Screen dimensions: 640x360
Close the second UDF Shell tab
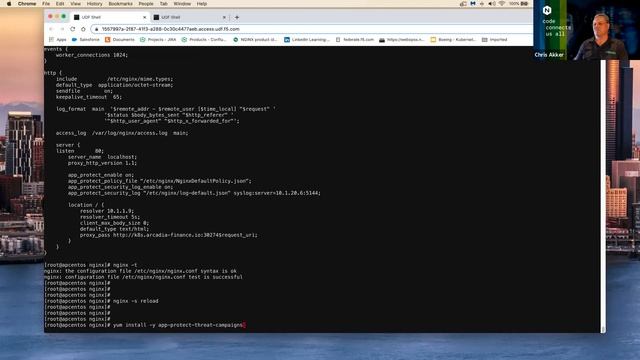click(x=224, y=17)
